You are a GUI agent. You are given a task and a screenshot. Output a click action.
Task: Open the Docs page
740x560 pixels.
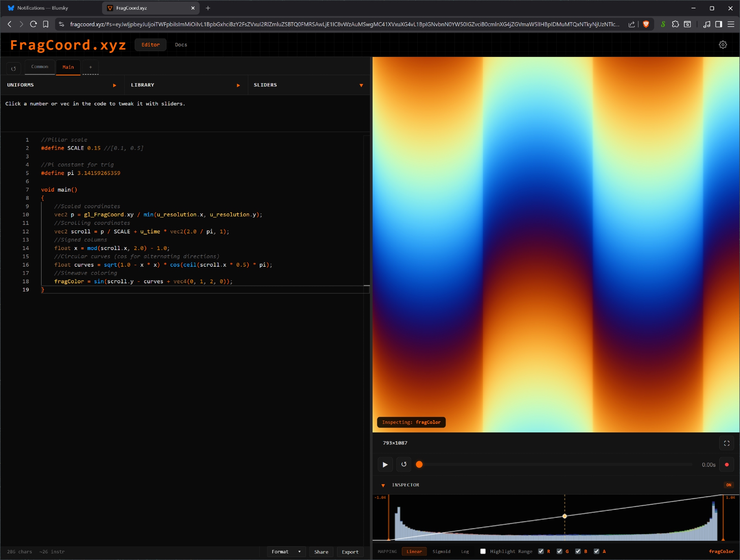click(x=181, y=45)
